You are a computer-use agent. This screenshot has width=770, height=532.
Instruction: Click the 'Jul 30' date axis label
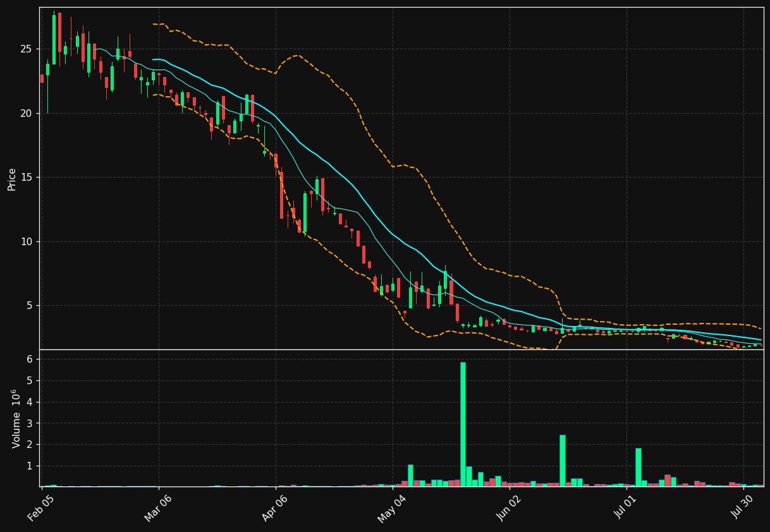click(743, 508)
